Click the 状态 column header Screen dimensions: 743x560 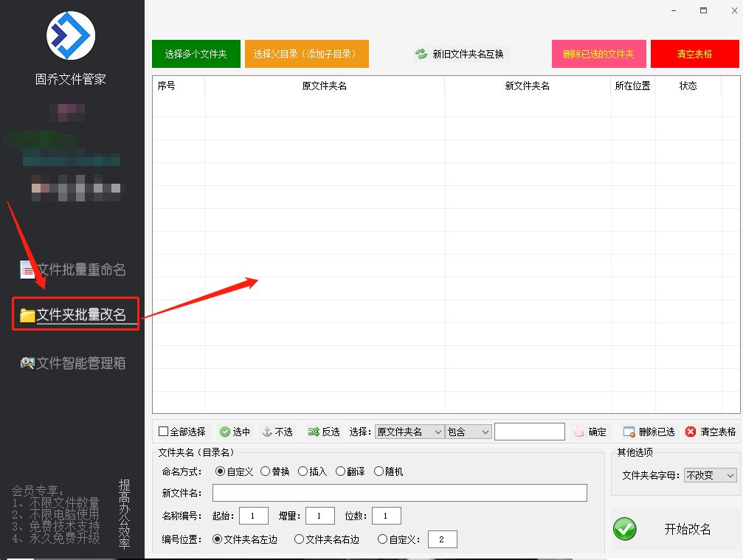(x=688, y=86)
